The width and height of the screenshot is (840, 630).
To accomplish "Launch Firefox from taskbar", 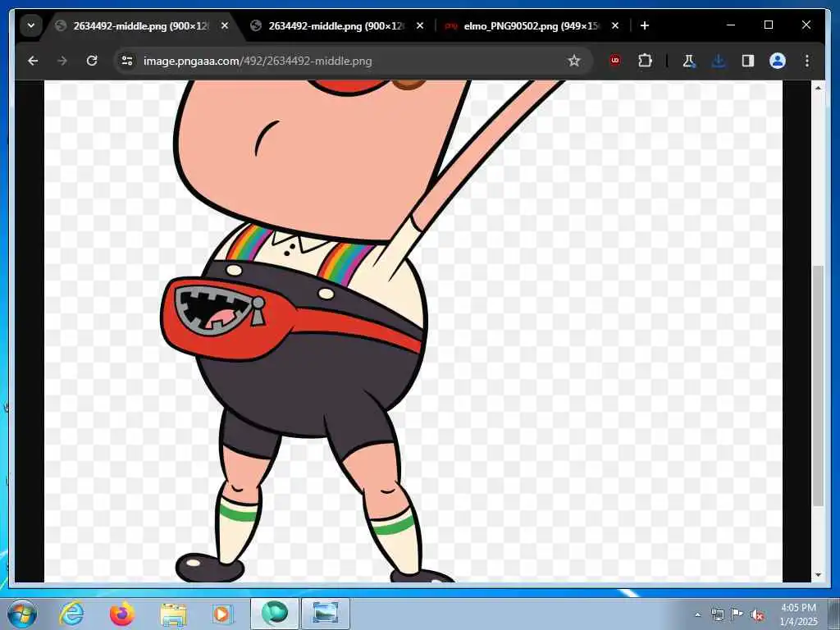I will tap(122, 614).
